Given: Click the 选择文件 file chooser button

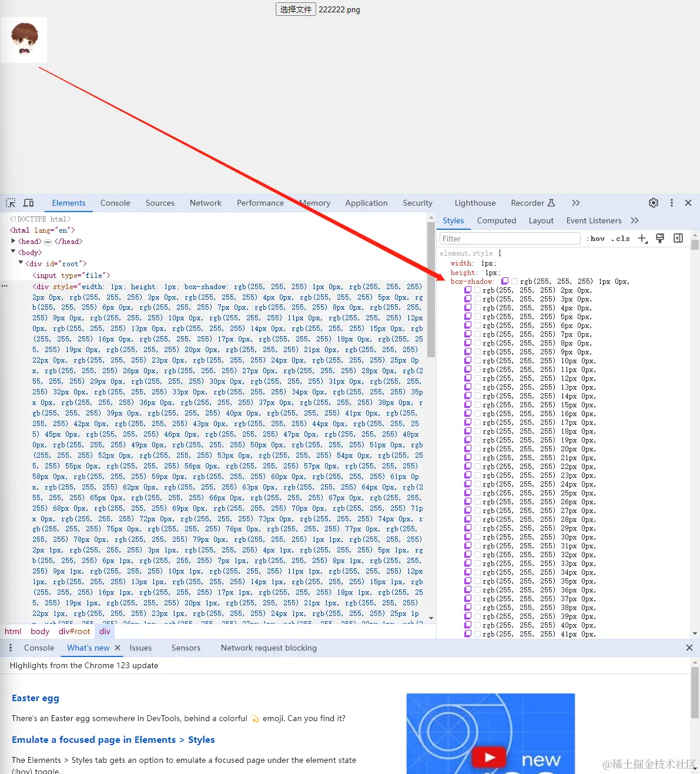Looking at the screenshot, I should coord(296,9).
